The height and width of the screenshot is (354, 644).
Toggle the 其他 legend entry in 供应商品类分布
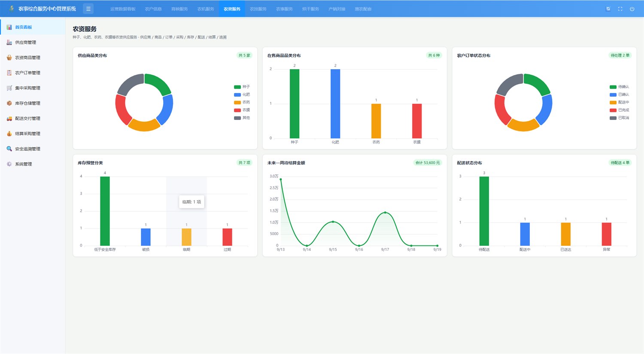click(242, 118)
